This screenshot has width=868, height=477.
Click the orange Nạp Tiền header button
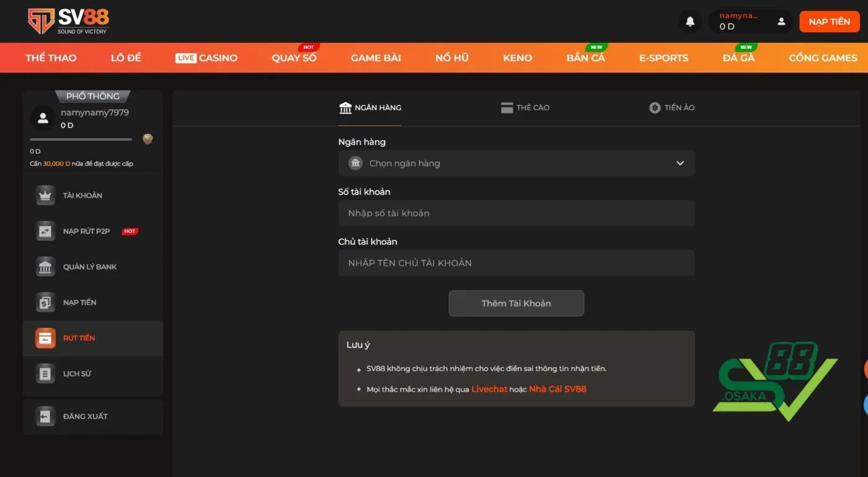(829, 22)
